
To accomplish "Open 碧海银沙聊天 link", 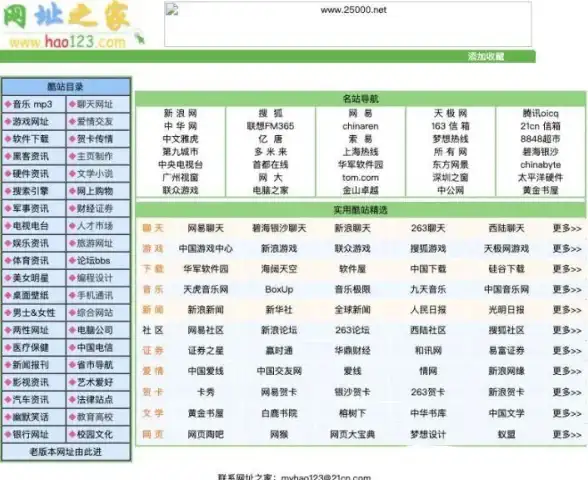I will coord(279,228).
